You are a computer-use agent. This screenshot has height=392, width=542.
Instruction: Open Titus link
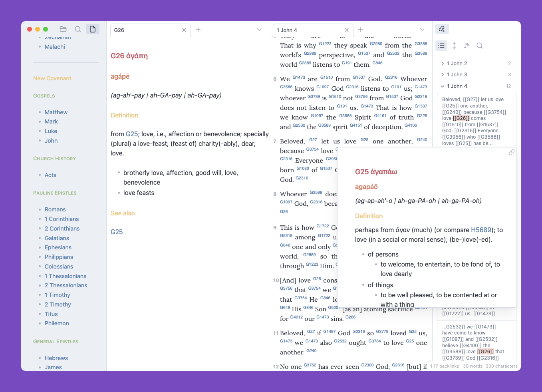coord(51,314)
